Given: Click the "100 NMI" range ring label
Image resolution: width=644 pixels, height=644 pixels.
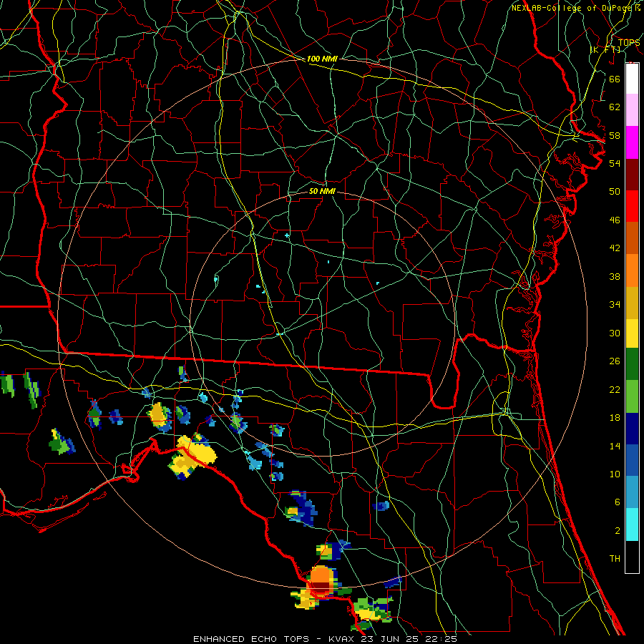Looking at the screenshot, I should coord(322,59).
